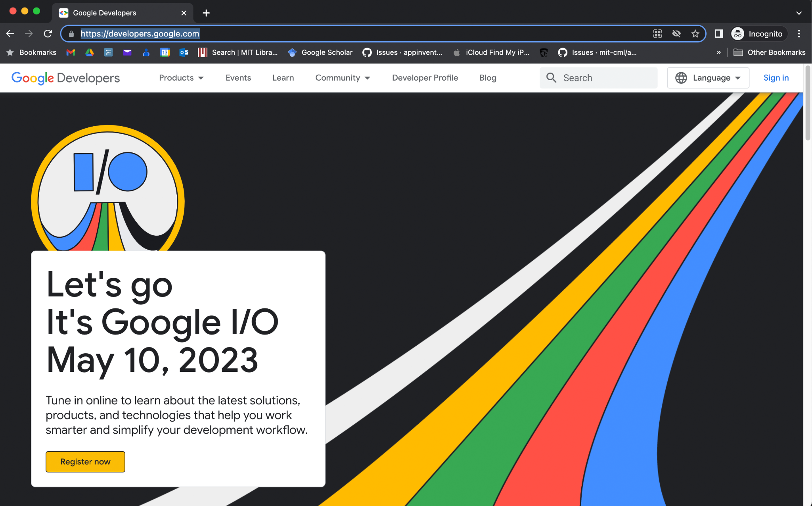Expand the Community menu

[x=343, y=78]
